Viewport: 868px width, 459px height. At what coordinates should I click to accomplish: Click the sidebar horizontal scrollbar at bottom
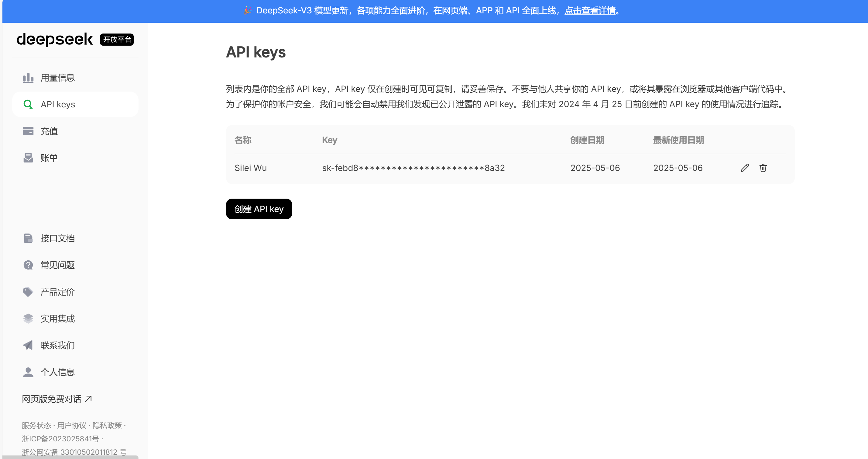(x=70, y=457)
